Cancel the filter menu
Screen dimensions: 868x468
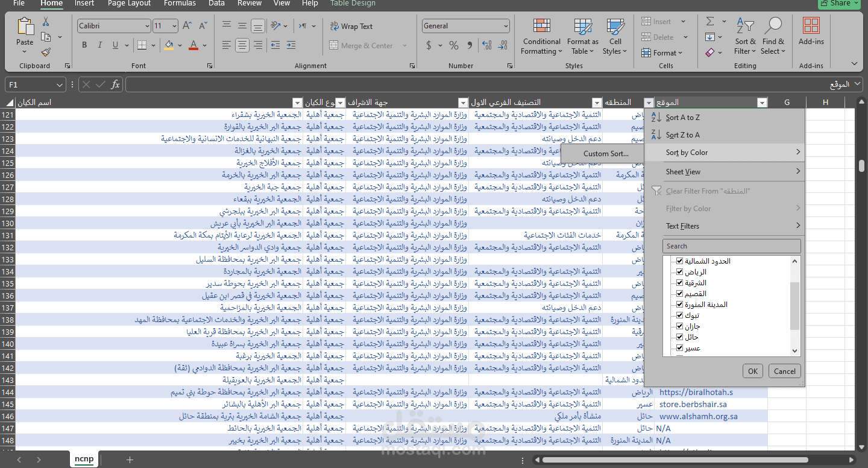tap(784, 371)
